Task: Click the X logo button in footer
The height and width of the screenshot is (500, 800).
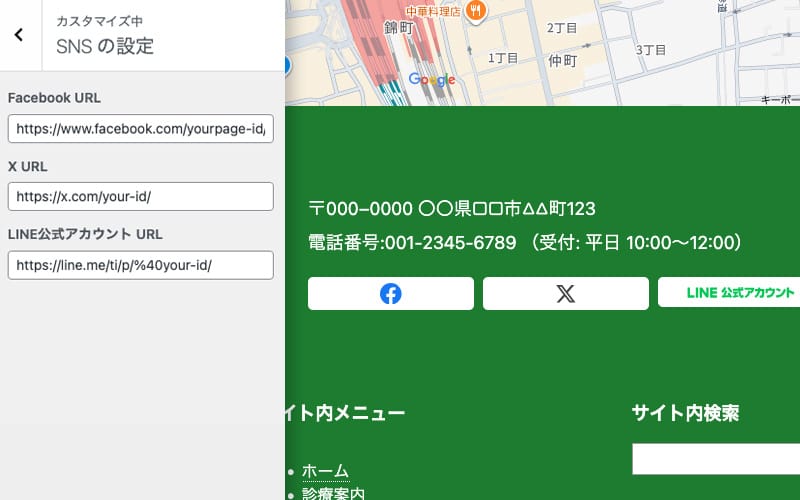Action: (x=565, y=294)
